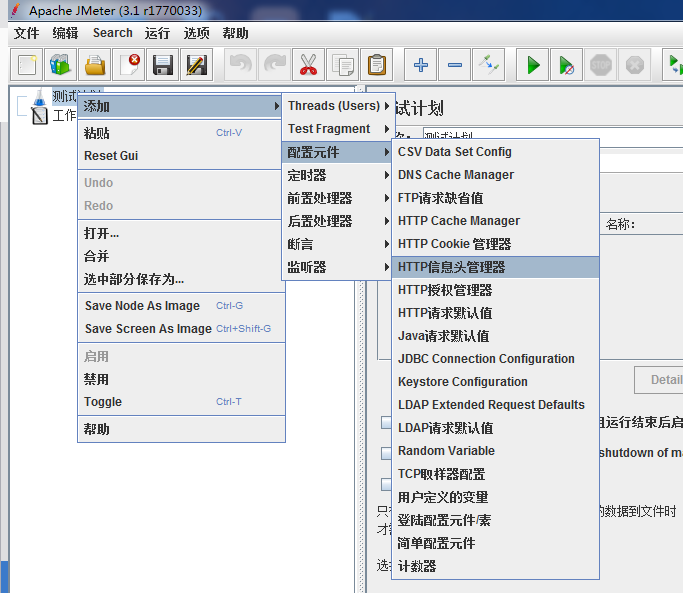
Task: Select HTTP Cookie 管理器
Action: (495, 244)
